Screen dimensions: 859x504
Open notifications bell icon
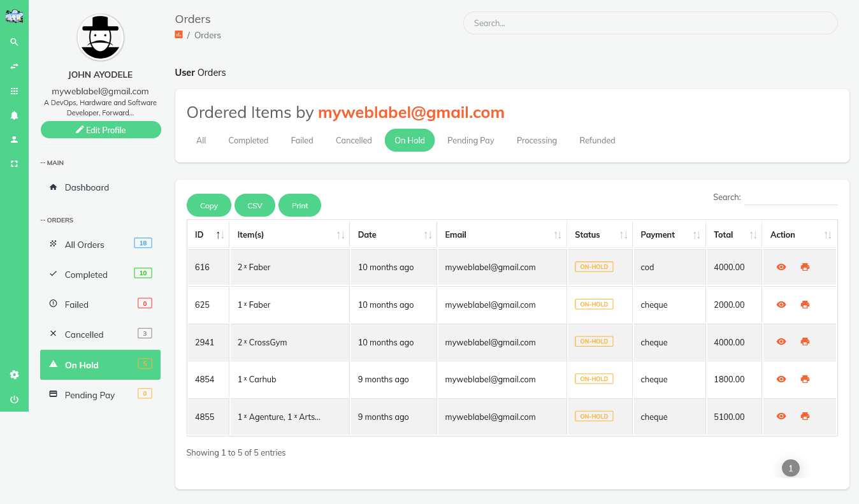click(14, 115)
